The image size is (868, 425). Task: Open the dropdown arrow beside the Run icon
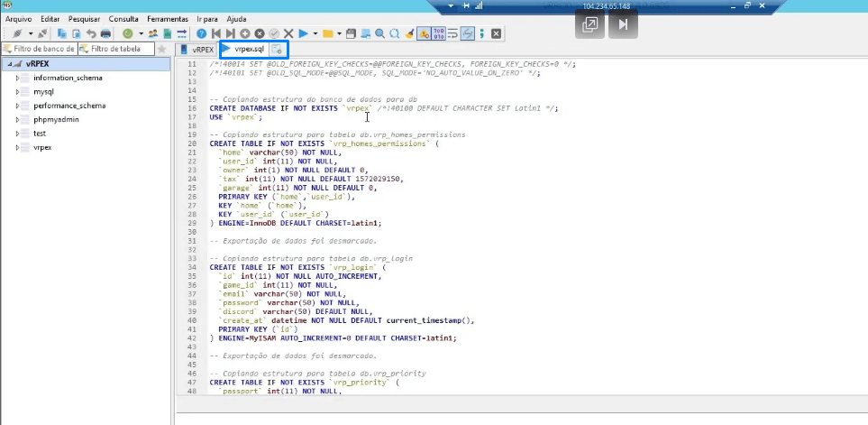tap(315, 33)
